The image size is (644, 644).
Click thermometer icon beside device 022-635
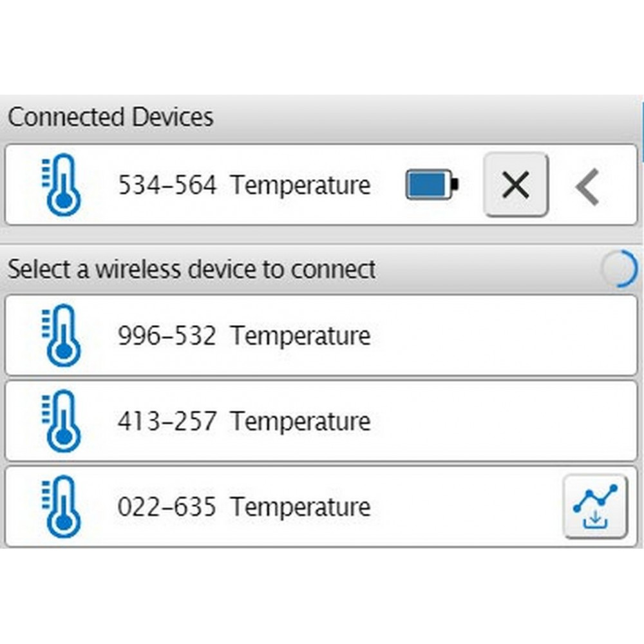62,507
